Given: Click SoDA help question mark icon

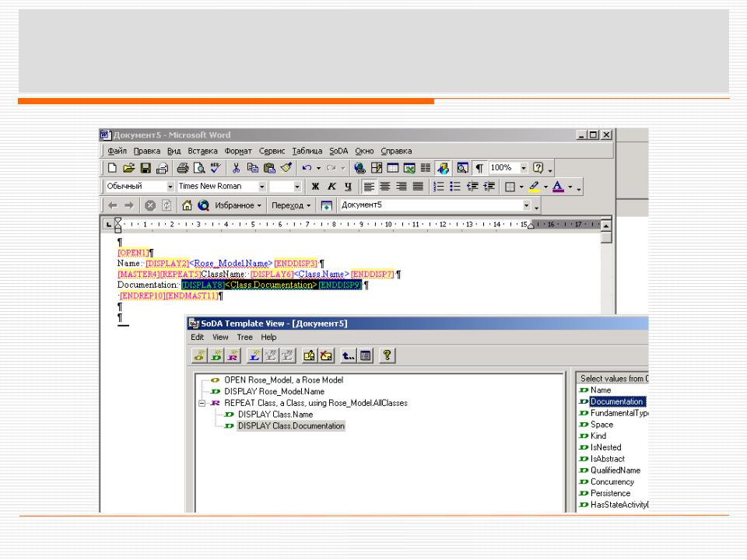Looking at the screenshot, I should tap(387, 355).
